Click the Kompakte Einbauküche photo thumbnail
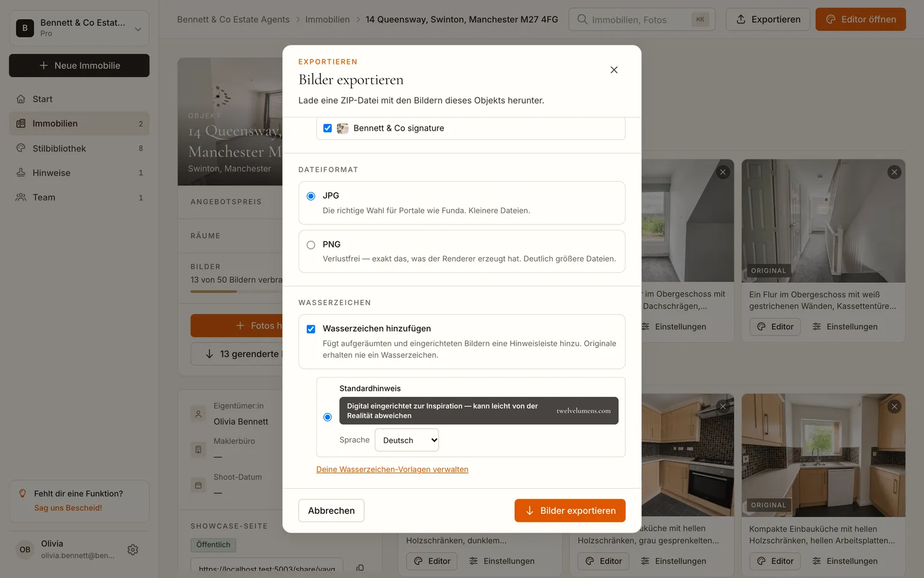The image size is (924, 578). (x=824, y=456)
